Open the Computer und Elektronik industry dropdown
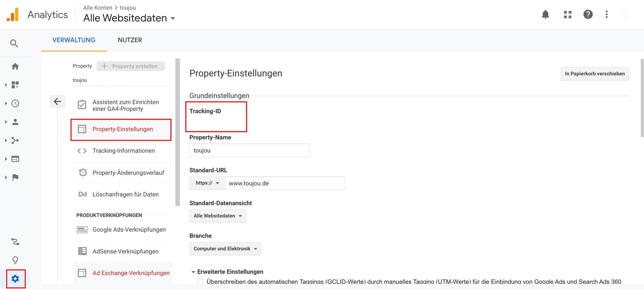Screen dimensions: 644x289 coord(225,249)
